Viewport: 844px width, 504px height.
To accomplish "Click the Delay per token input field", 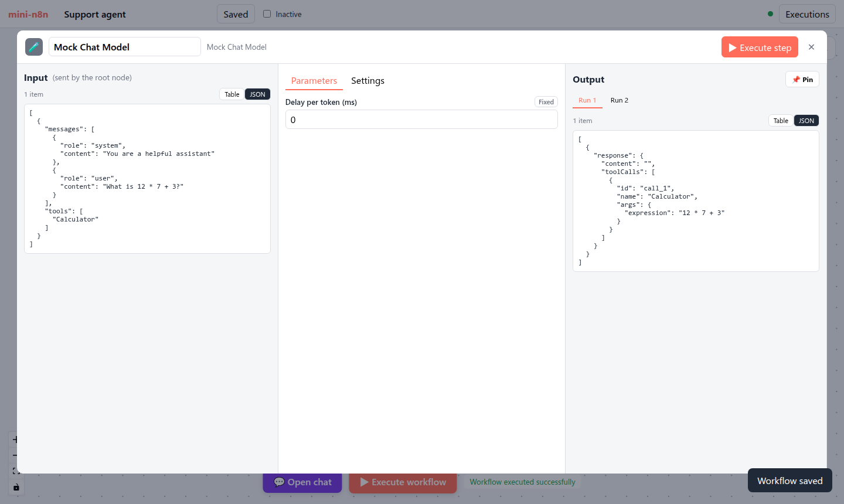I will tap(421, 120).
